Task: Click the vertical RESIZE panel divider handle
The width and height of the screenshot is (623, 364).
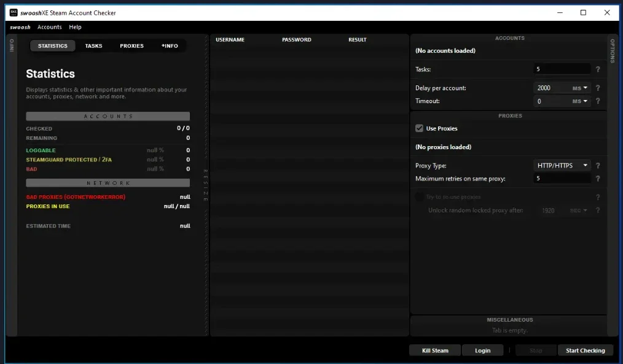Action: point(206,185)
